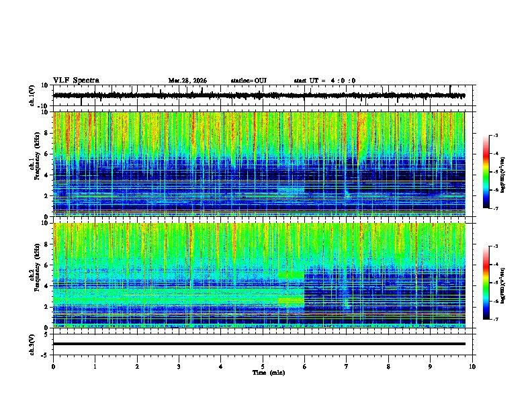Image resolution: width=532 pixels, height=411 pixels.
Task: Click the 'VLF Spectra' plot title
Action: point(76,81)
